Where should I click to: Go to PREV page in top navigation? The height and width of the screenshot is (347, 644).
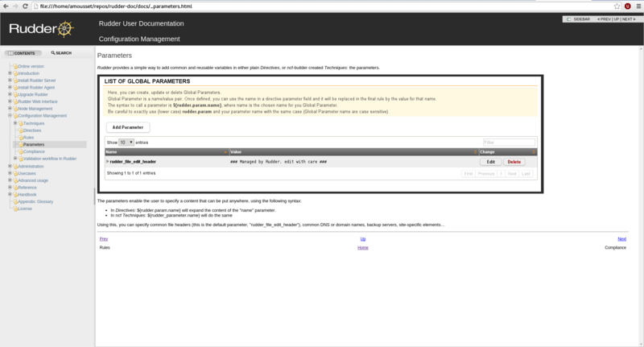tap(604, 19)
